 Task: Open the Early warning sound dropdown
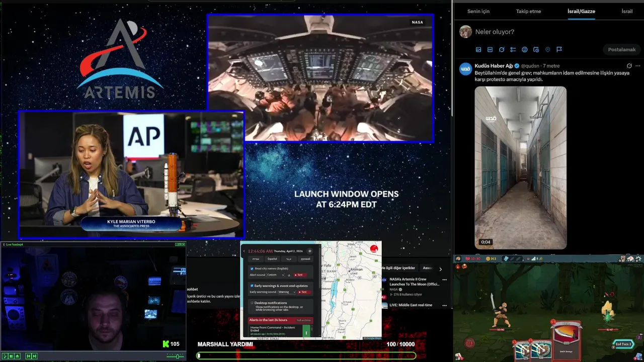(287, 292)
